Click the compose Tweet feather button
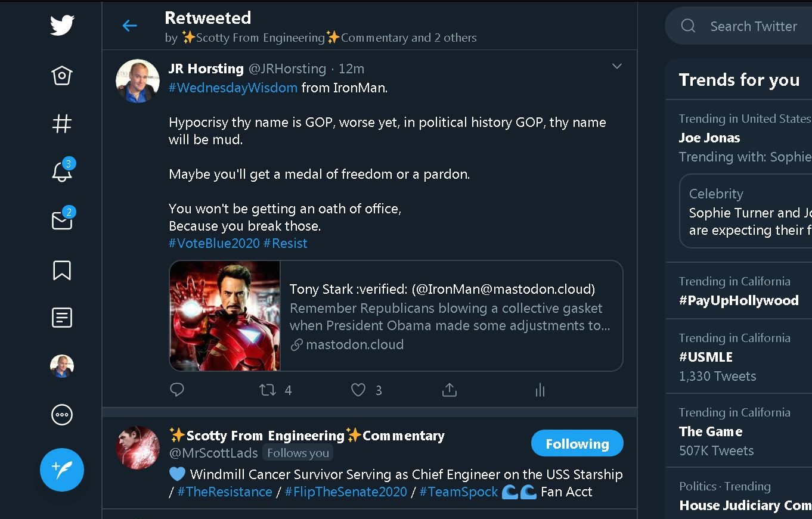The width and height of the screenshot is (812, 519). tap(62, 470)
